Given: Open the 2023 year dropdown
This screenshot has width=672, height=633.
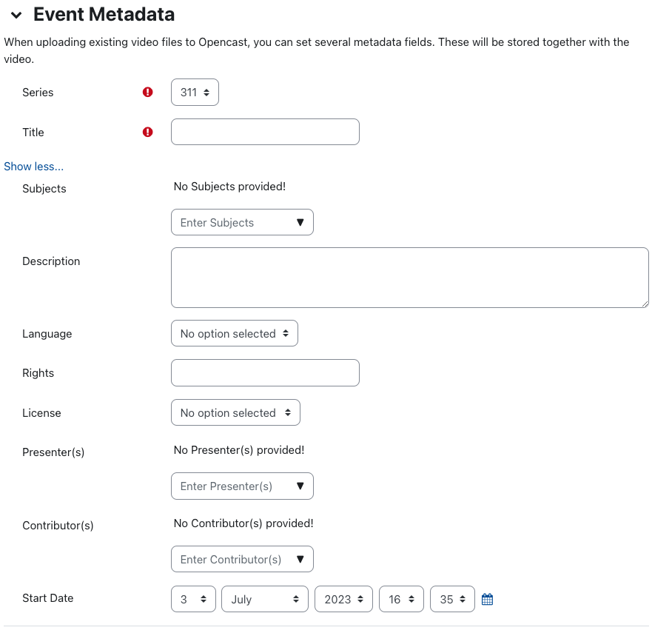Looking at the screenshot, I should [343, 598].
